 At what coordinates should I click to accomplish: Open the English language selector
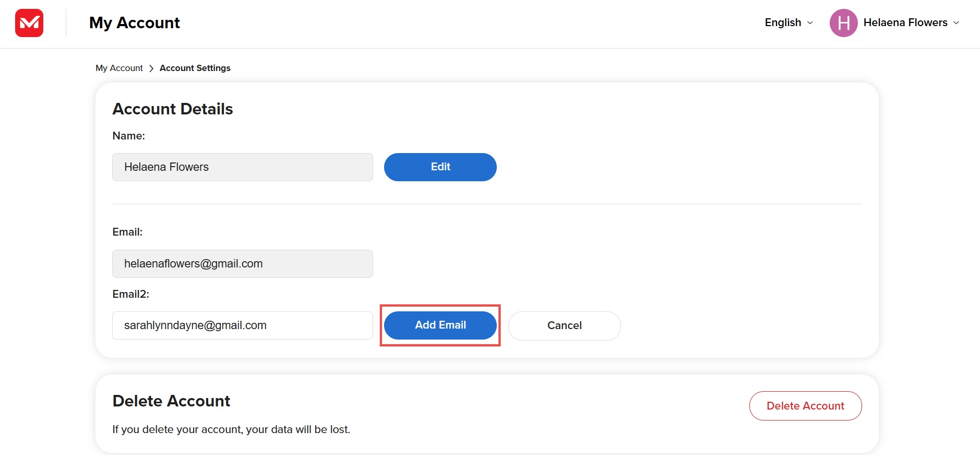pos(783,23)
